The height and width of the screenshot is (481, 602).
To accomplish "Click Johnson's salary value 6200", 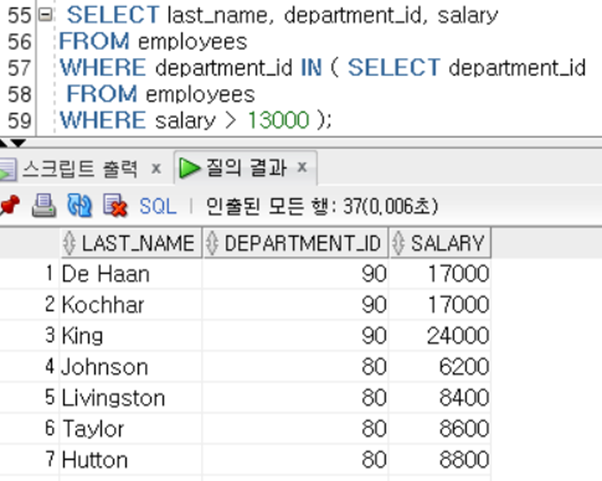I will (464, 367).
